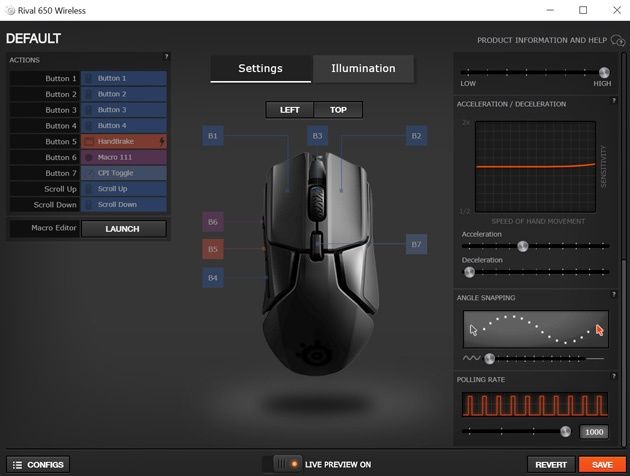Click the polling rate waveform display
This screenshot has width=630, height=476.
point(535,404)
